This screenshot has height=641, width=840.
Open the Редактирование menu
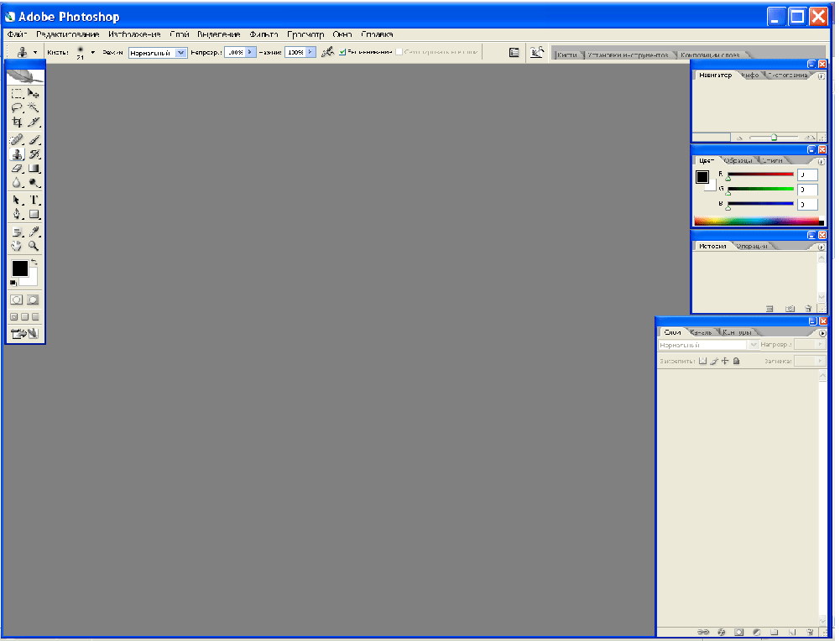(x=67, y=34)
